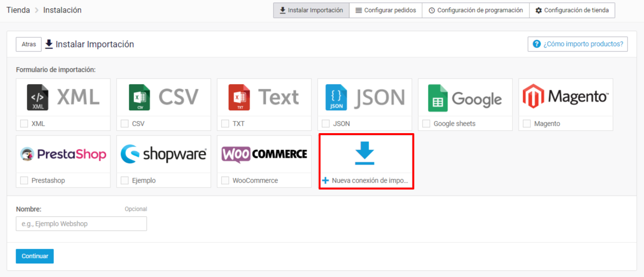Tick the Ejemplo checkbox under Shopware
This screenshot has width=644, height=277.
tap(124, 181)
